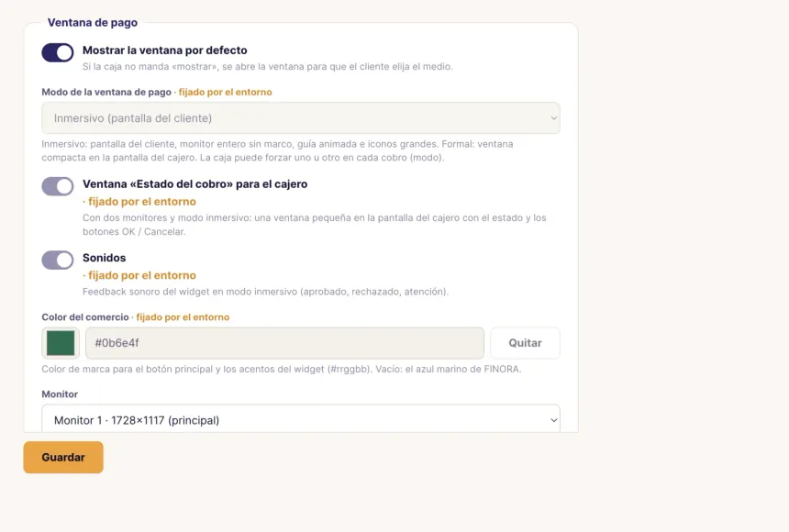
Task: Click the Guardar button
Action: pos(63,457)
